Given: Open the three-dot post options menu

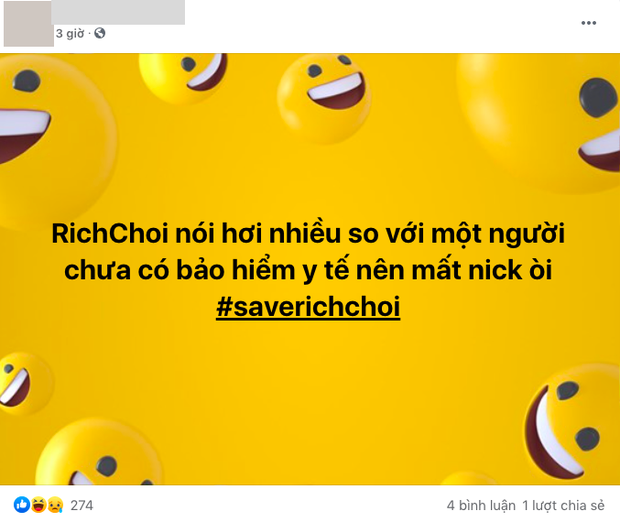Looking at the screenshot, I should click(588, 23).
